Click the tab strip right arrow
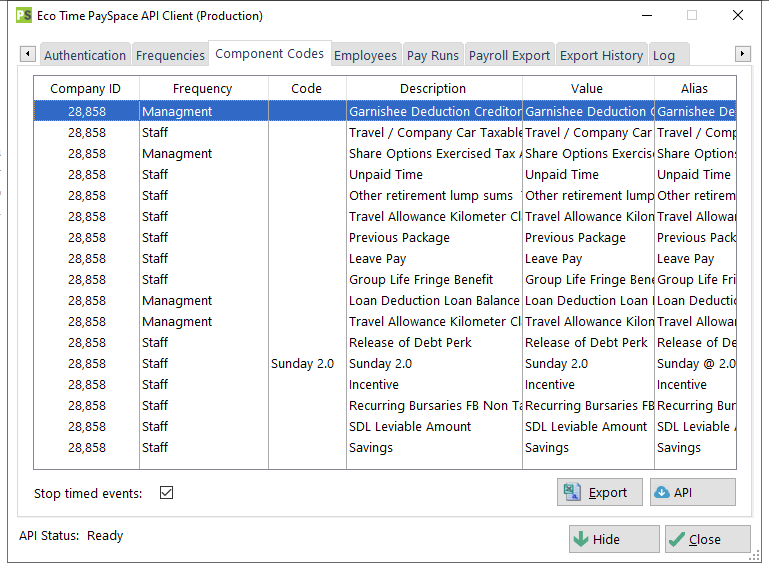 click(x=743, y=53)
